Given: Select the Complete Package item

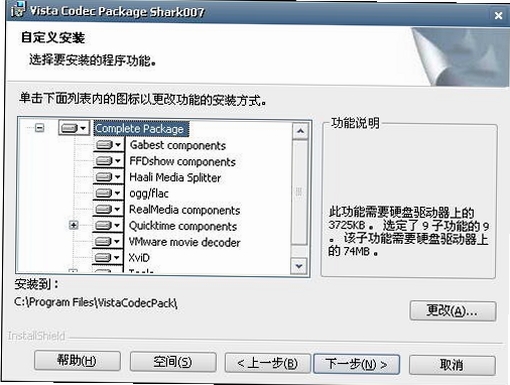Looking at the screenshot, I should 141,129.
